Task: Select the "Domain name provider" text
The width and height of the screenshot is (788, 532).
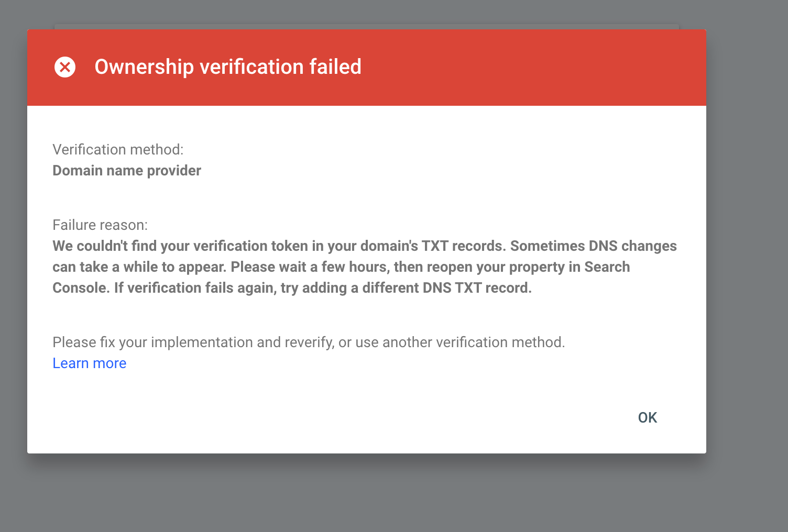Action: [x=127, y=171]
